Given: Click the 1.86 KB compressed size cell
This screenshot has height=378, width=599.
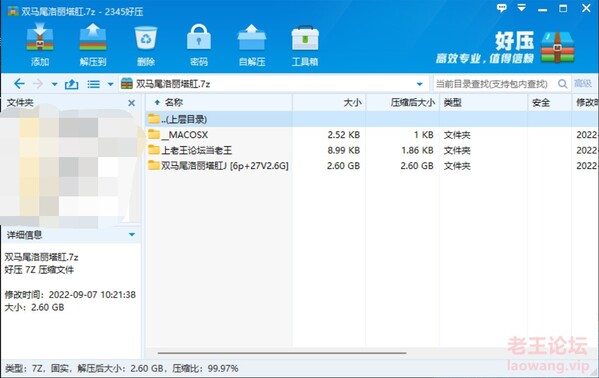Looking at the screenshot, I should pyautogui.click(x=417, y=150).
